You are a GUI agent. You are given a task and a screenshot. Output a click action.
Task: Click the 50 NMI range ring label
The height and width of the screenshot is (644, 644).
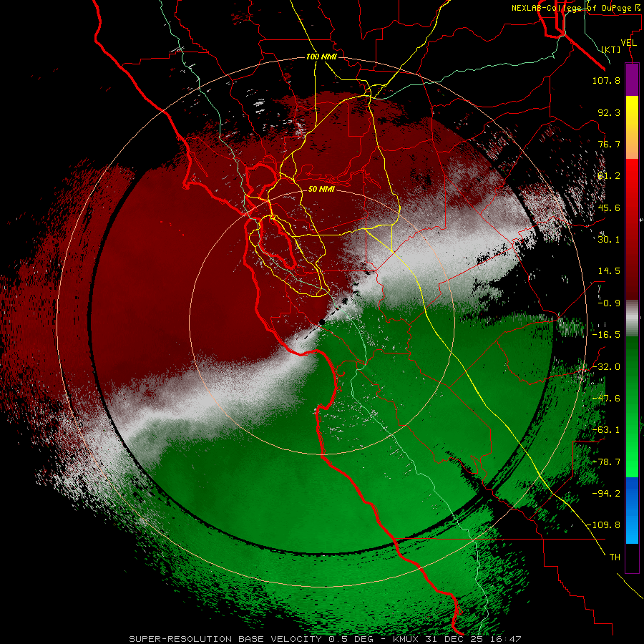(321, 189)
